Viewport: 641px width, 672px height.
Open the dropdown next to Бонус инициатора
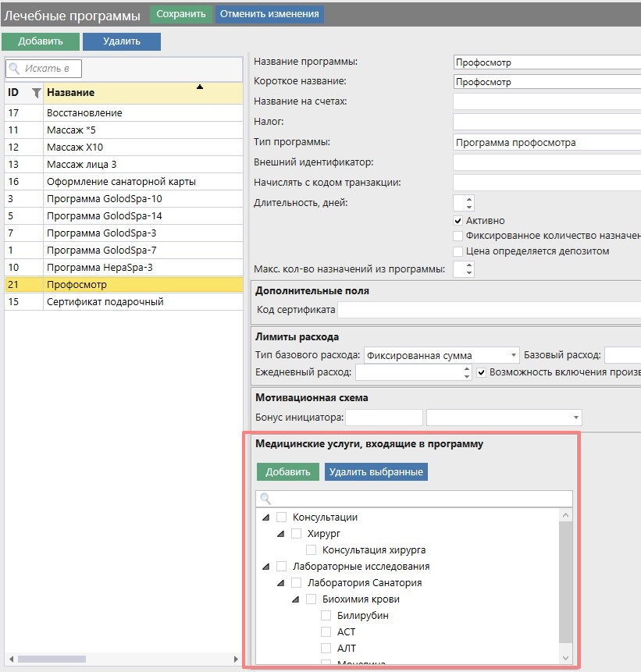tap(576, 418)
